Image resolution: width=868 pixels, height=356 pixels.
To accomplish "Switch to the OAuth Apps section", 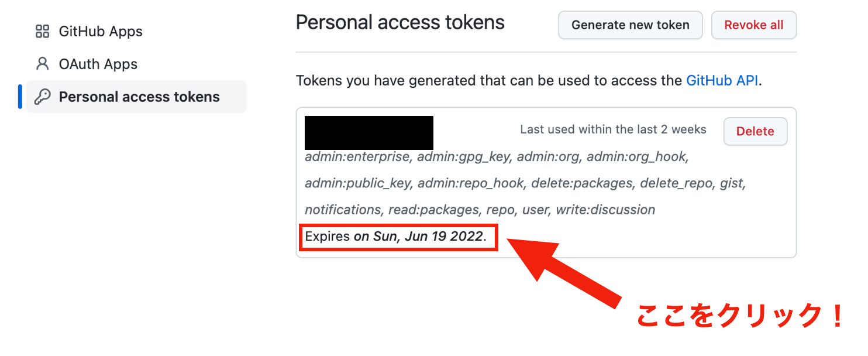I will click(x=98, y=64).
